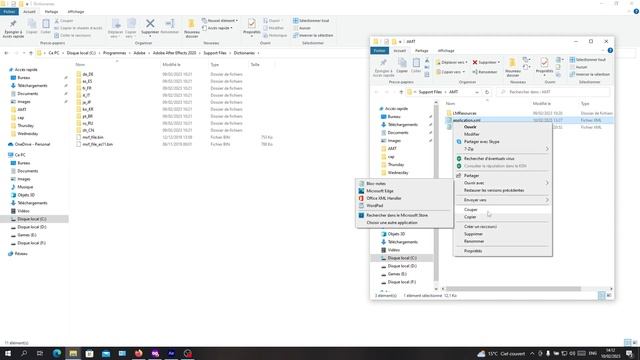The height and width of the screenshot is (360, 640).
Task: Click the Épingler à Accès rapide pin icon in Dictionaries window
Action: pos(13,24)
